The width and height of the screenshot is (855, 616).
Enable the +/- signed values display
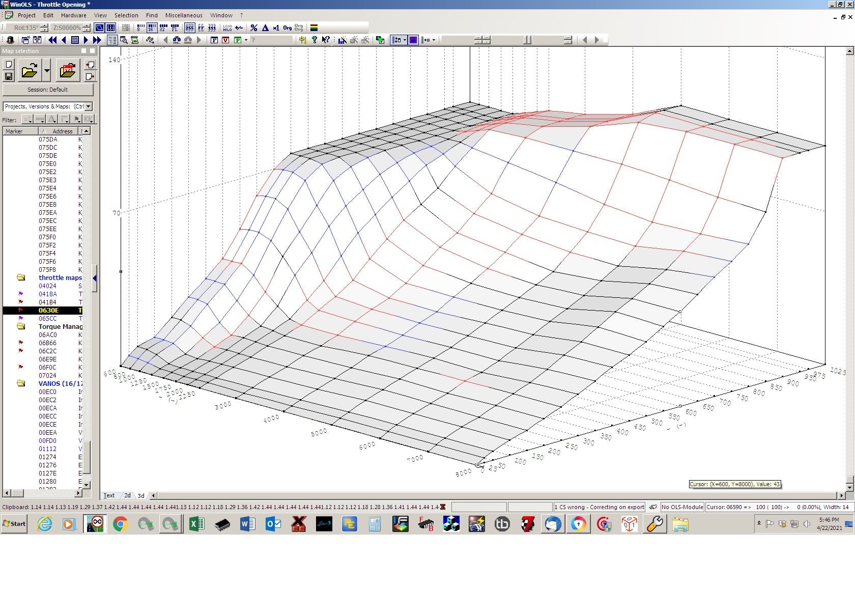click(239, 28)
